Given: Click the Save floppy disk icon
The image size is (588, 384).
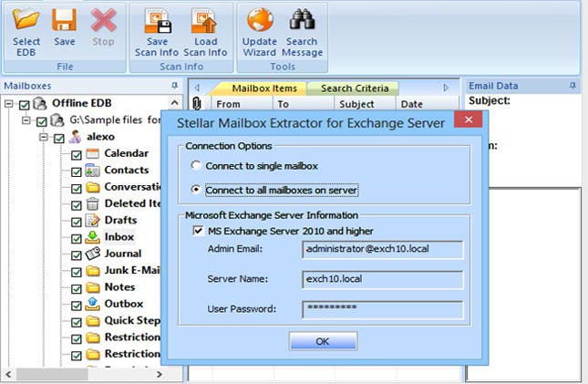Looking at the screenshot, I should click(64, 20).
